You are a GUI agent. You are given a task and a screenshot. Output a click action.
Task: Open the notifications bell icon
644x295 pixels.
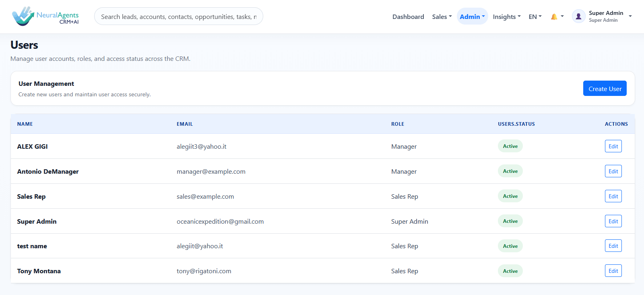pyautogui.click(x=554, y=17)
